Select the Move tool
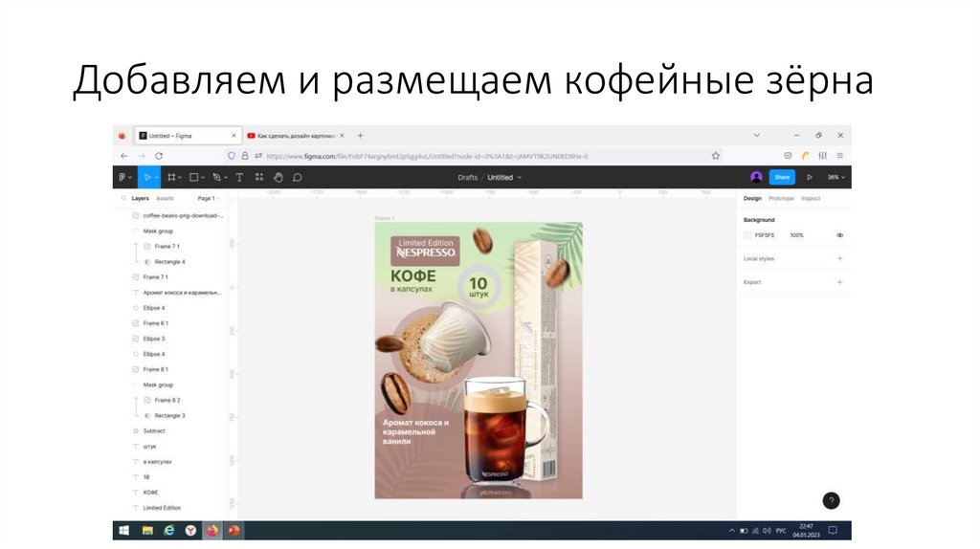This screenshot has height=549, width=980. [146, 177]
